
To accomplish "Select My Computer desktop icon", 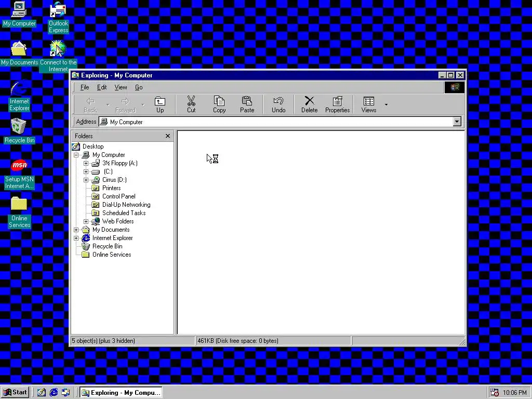I will [19, 14].
